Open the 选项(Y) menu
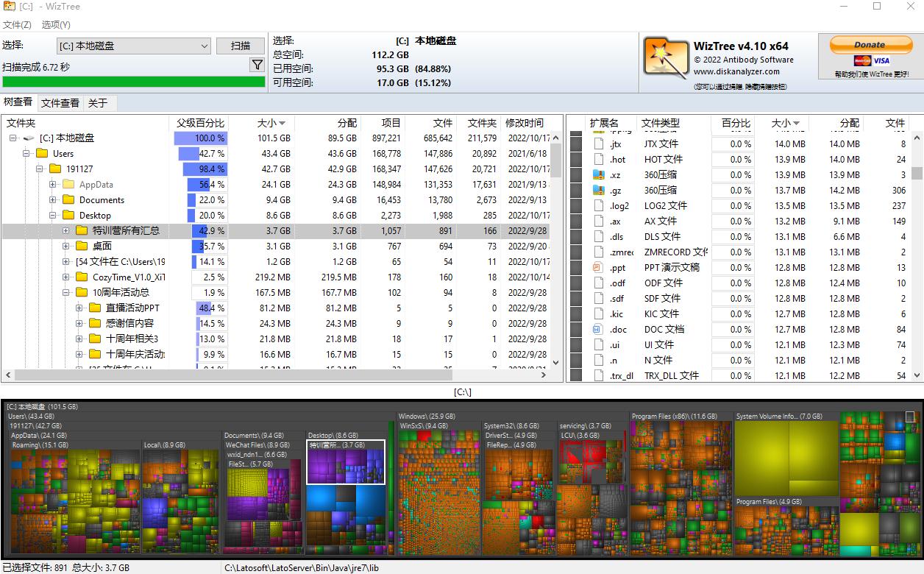 tap(57, 24)
